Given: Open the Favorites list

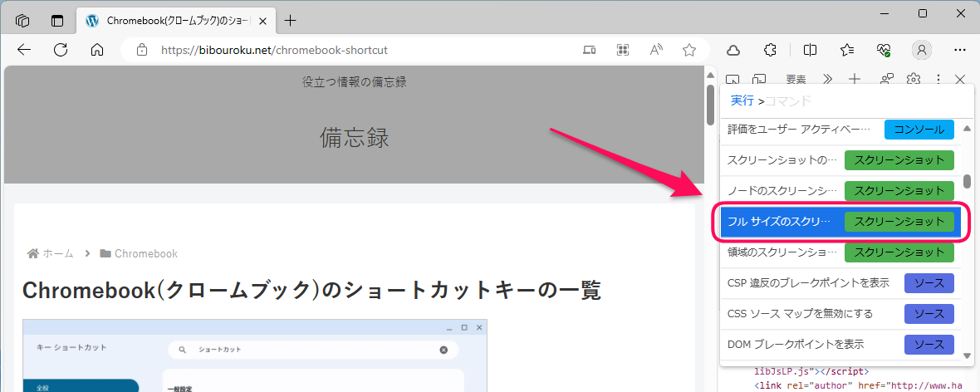Looking at the screenshot, I should 847,50.
